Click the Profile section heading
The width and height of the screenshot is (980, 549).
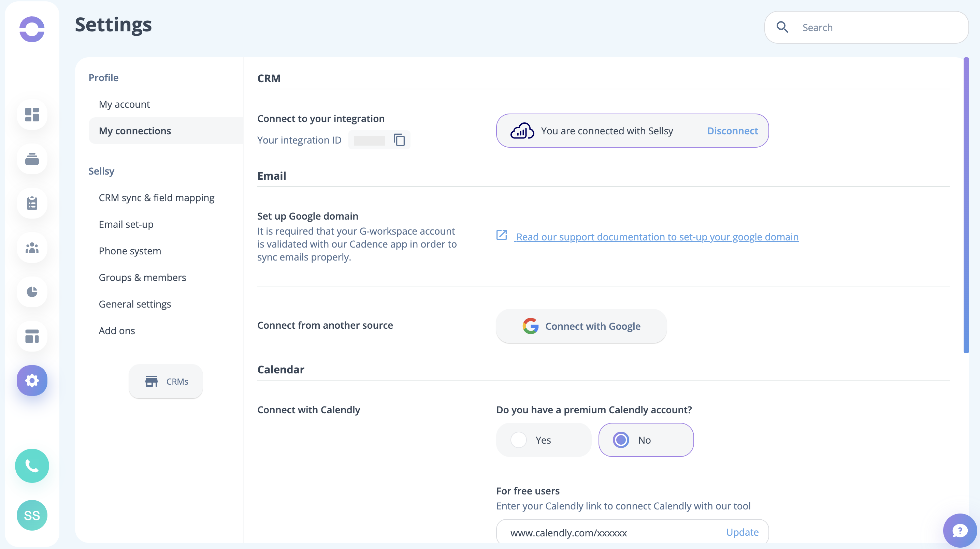click(103, 77)
